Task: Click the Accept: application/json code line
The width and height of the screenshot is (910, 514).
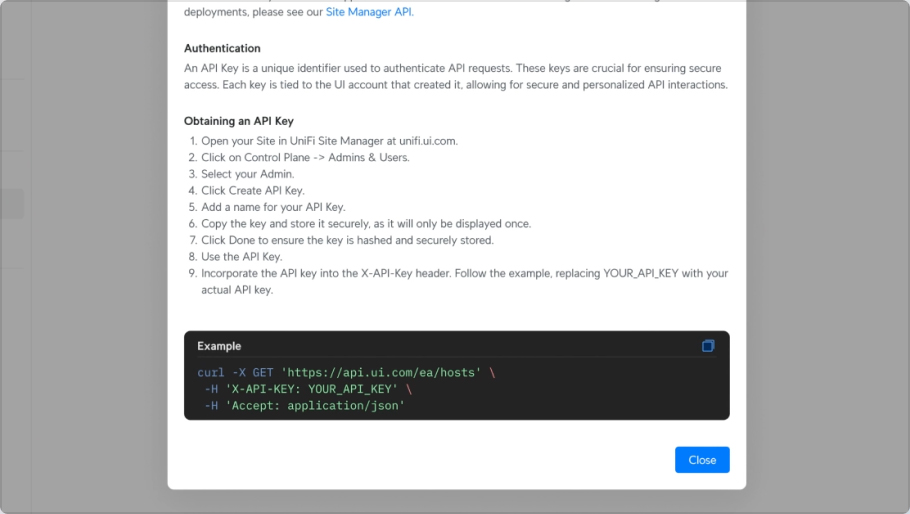Action: [x=304, y=406]
